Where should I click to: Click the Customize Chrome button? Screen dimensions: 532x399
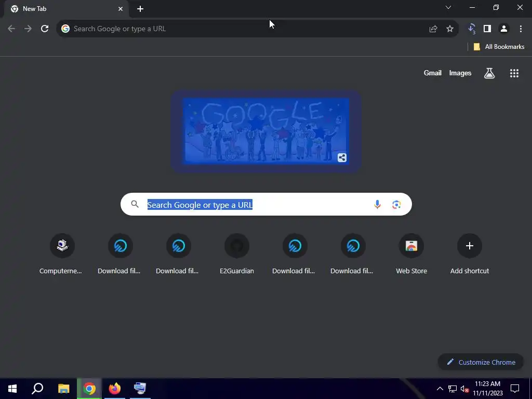coord(481,362)
